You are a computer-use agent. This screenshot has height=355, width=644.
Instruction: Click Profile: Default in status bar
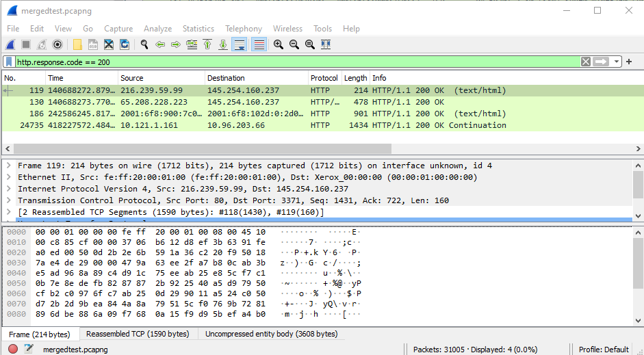[x=604, y=350]
